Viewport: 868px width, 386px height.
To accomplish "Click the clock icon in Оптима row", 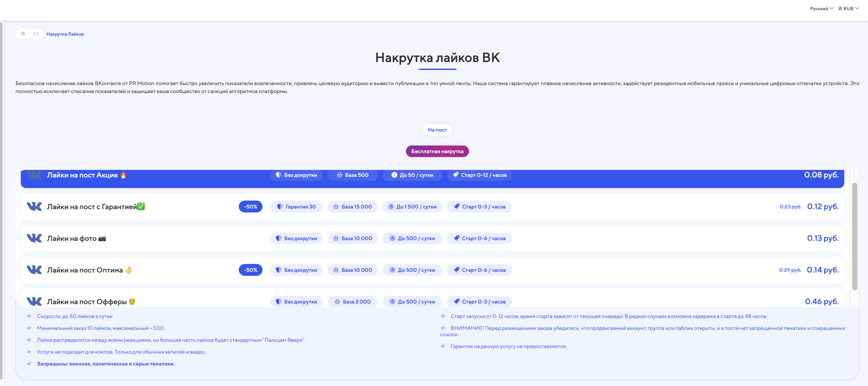I will pyautogui.click(x=392, y=270).
